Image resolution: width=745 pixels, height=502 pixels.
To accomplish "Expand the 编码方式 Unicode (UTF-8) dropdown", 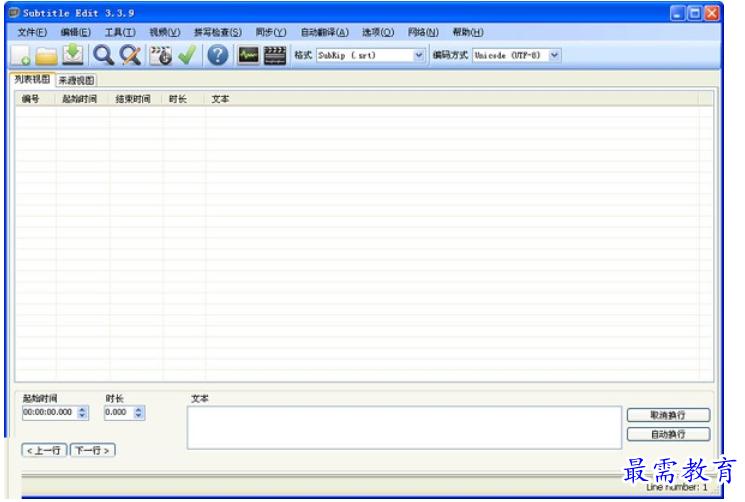I will pyautogui.click(x=554, y=55).
